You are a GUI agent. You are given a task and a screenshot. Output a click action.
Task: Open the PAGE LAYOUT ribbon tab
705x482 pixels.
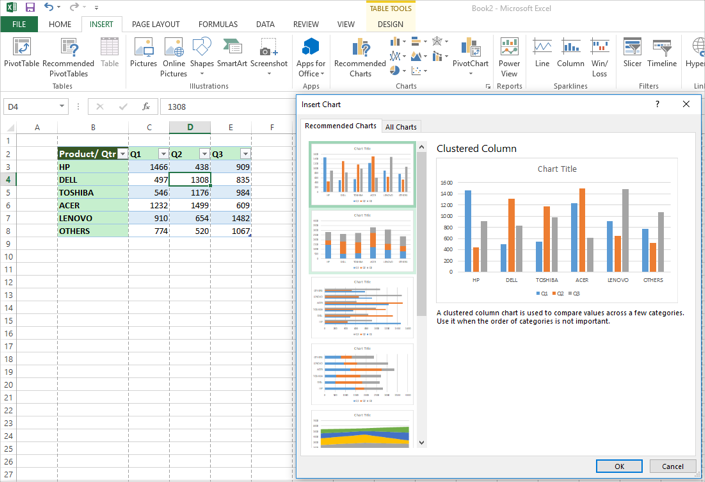coord(155,24)
